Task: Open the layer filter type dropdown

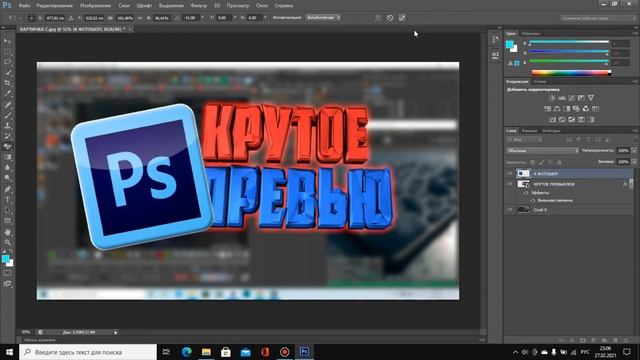Action: tap(524, 140)
